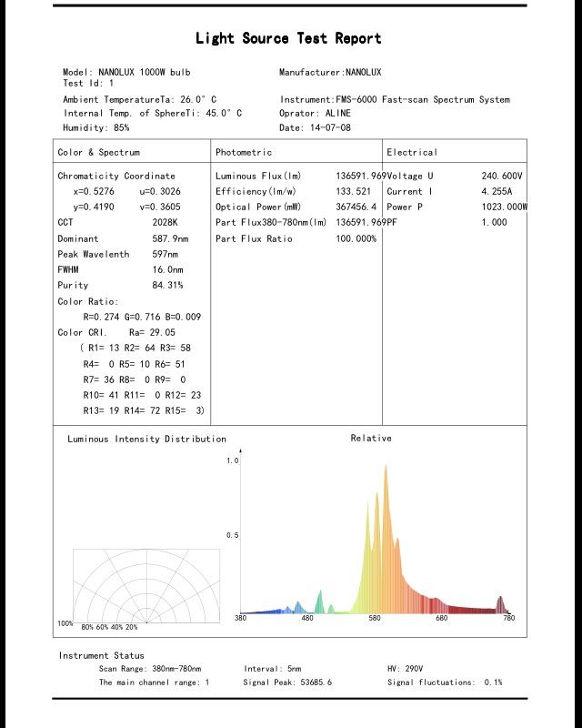Click the 'Photometric' column header
Viewport: 582px width, 728px height.
[x=244, y=152]
